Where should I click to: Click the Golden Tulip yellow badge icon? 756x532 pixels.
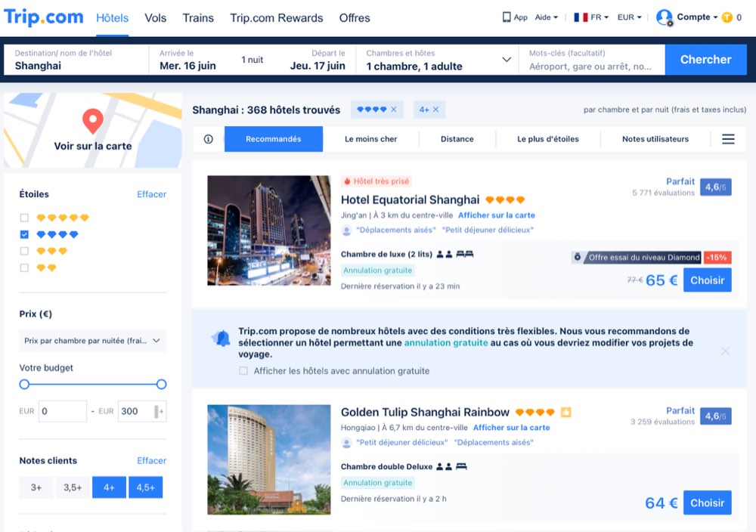566,413
